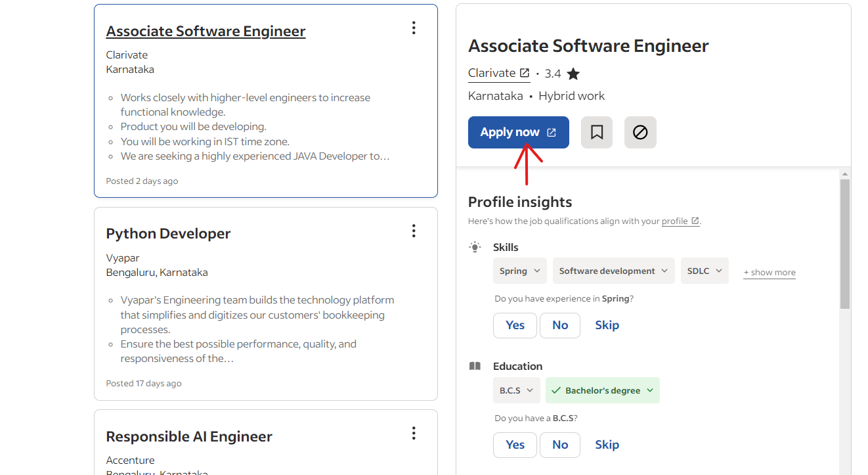Image resolution: width=868 pixels, height=475 pixels.
Task: Click the 'Hybrid work' text
Action: (x=571, y=96)
